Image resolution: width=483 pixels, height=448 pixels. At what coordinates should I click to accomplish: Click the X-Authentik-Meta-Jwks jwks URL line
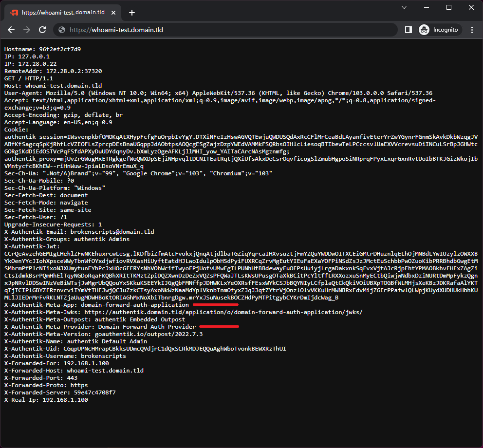(183, 313)
